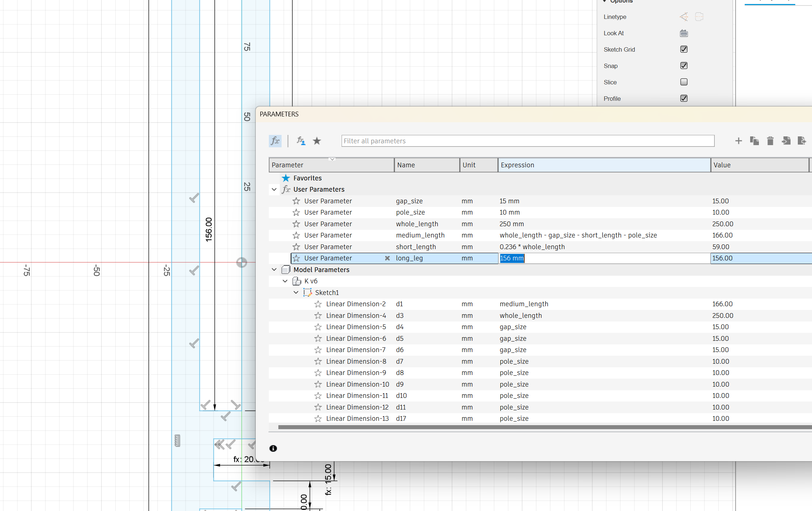Viewport: 812px width, 511px height.
Task: Click the Unit column header
Action: (479, 165)
